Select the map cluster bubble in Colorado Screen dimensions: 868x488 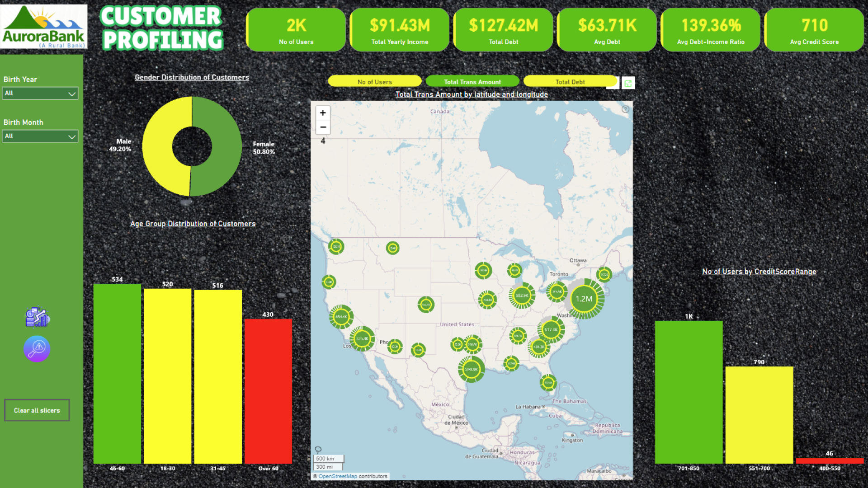pos(426,305)
